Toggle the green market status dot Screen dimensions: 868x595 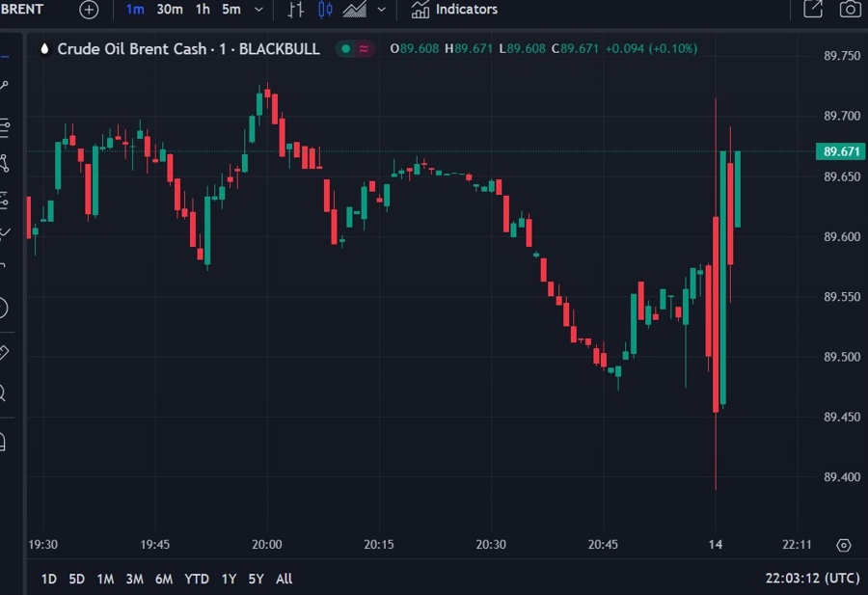pyautogui.click(x=346, y=49)
